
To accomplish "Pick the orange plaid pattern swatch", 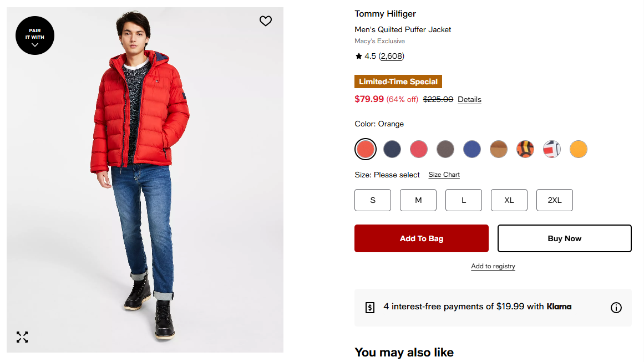I will tap(525, 149).
